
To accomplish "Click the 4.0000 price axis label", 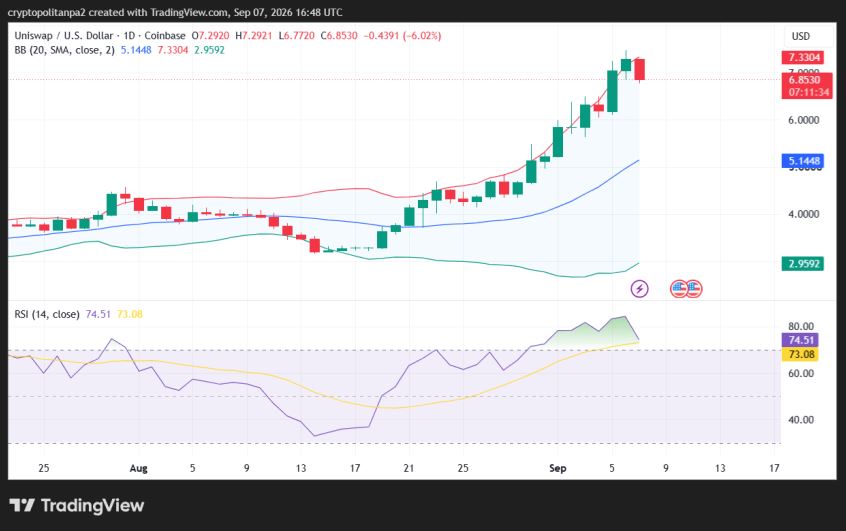I will tap(803, 214).
